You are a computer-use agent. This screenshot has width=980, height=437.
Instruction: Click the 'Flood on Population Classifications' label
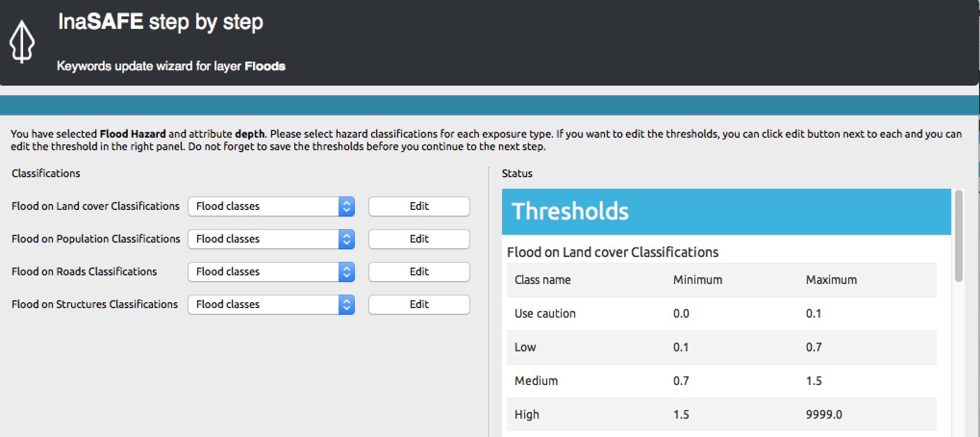96,239
